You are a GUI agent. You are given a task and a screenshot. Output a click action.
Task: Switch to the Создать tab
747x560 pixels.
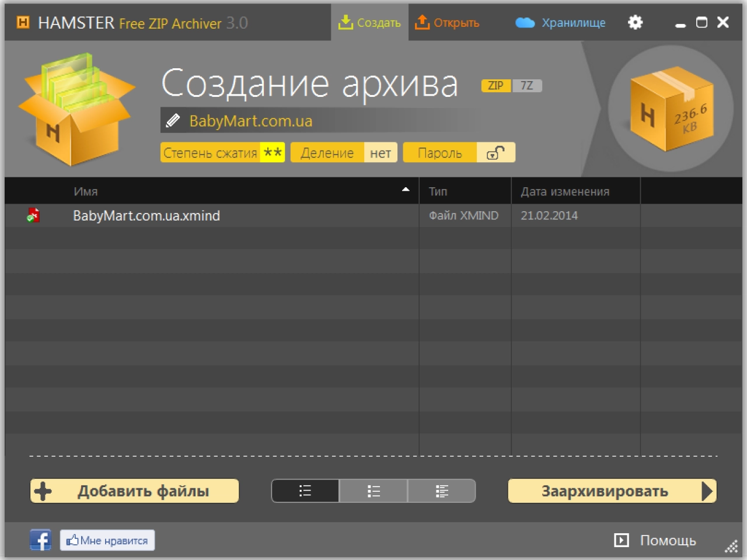(369, 22)
